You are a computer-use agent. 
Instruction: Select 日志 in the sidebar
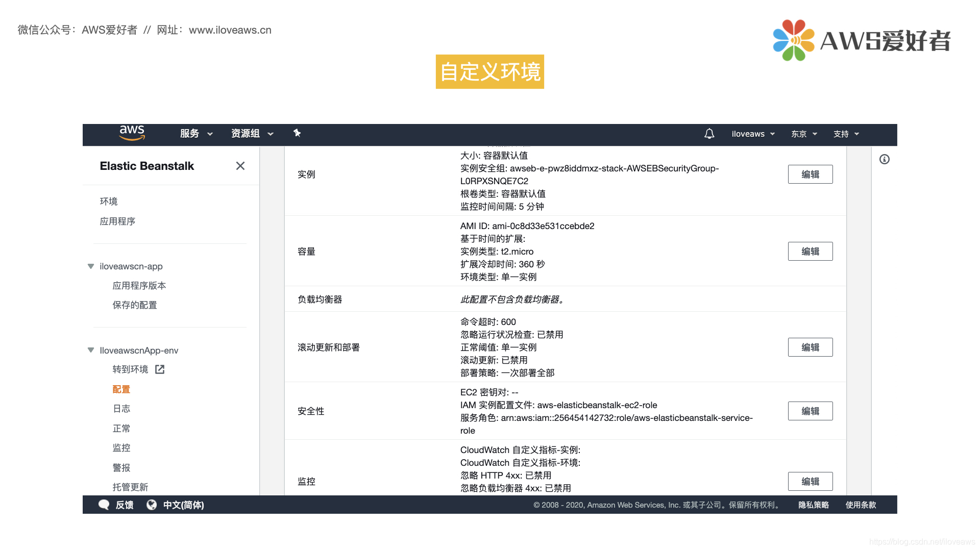coord(121,409)
